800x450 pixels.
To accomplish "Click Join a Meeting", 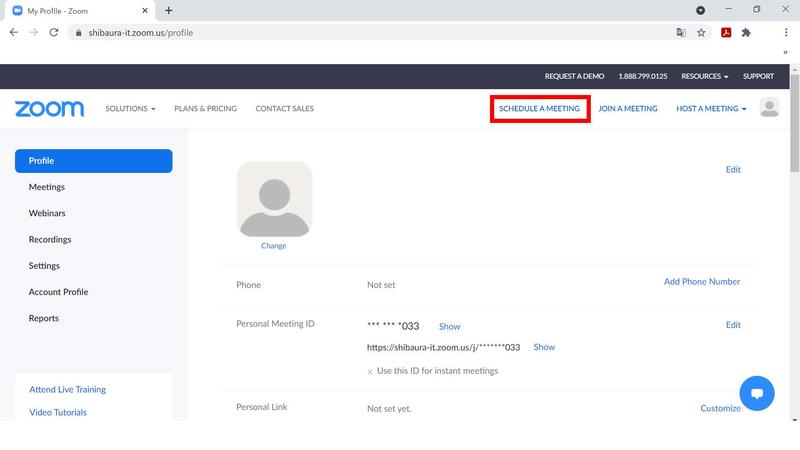I will pyautogui.click(x=628, y=109).
